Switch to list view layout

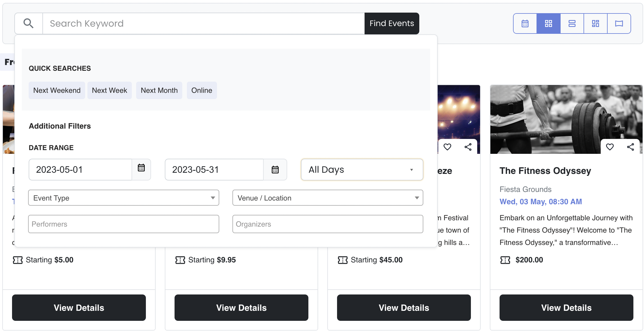pyautogui.click(x=571, y=23)
